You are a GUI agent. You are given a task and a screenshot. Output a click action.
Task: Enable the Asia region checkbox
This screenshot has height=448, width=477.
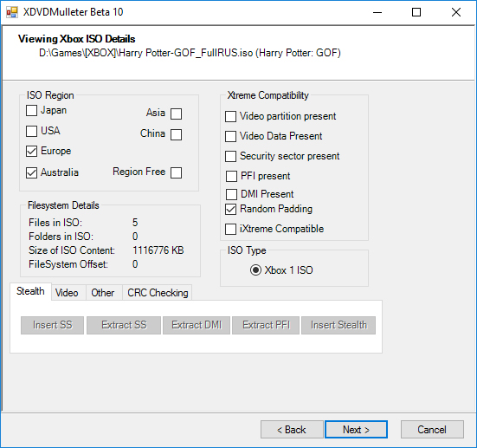[x=176, y=114]
